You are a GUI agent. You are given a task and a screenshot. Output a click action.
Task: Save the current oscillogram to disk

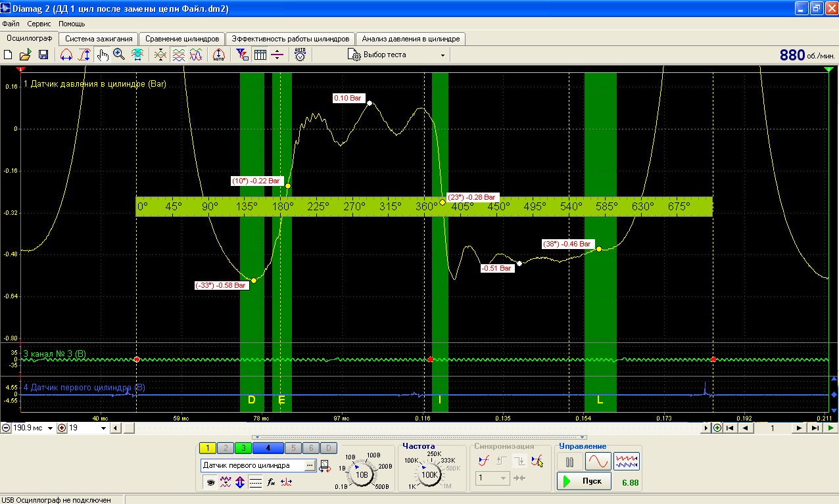[x=43, y=55]
